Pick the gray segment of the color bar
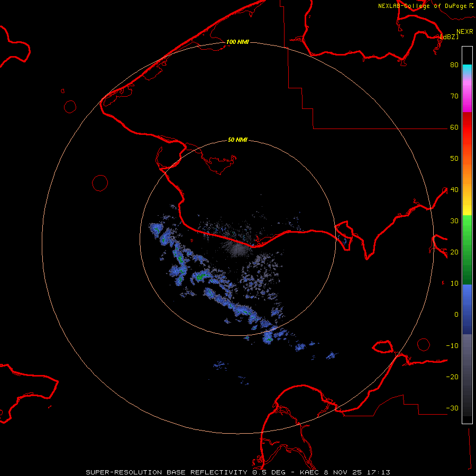The image size is (476, 476). [x=467, y=375]
